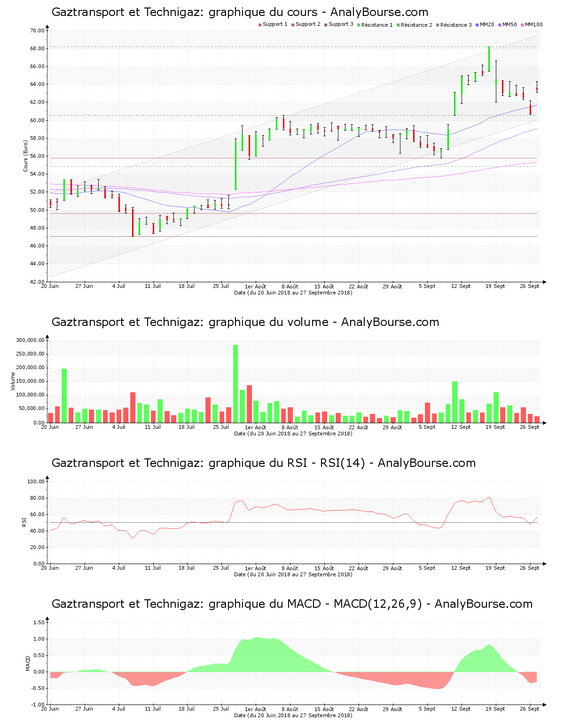The width and height of the screenshot is (564, 728).
Task: Click the 'Cours (Euro)' axis label
Action: tap(26, 156)
